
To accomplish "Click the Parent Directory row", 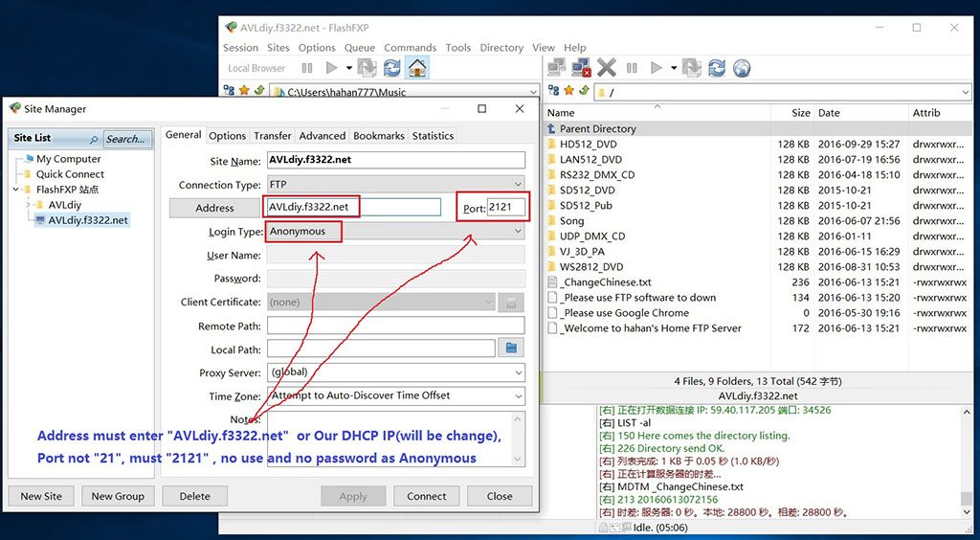I will tap(758, 128).
